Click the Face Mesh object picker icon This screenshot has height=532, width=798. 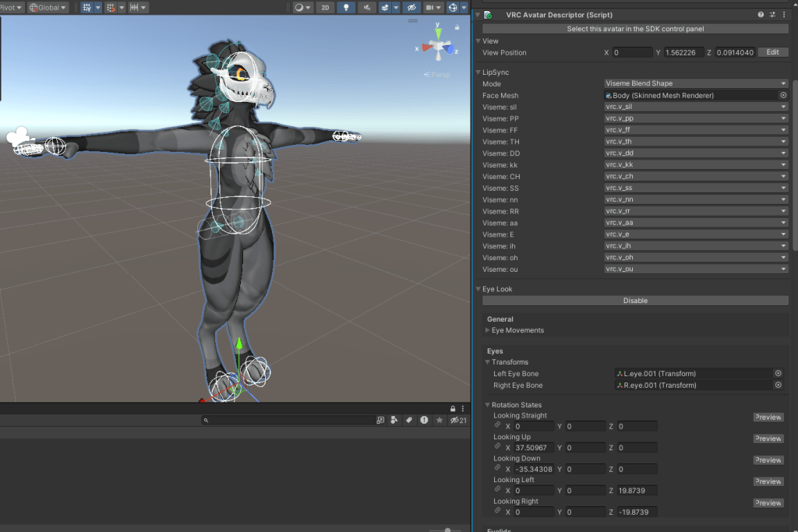pos(783,95)
